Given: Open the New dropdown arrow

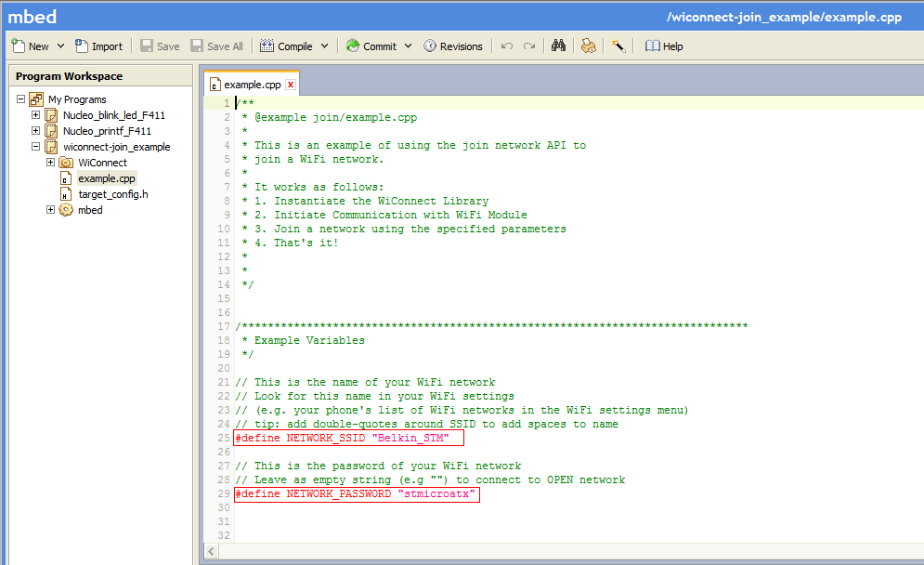Looking at the screenshot, I should click(x=61, y=46).
